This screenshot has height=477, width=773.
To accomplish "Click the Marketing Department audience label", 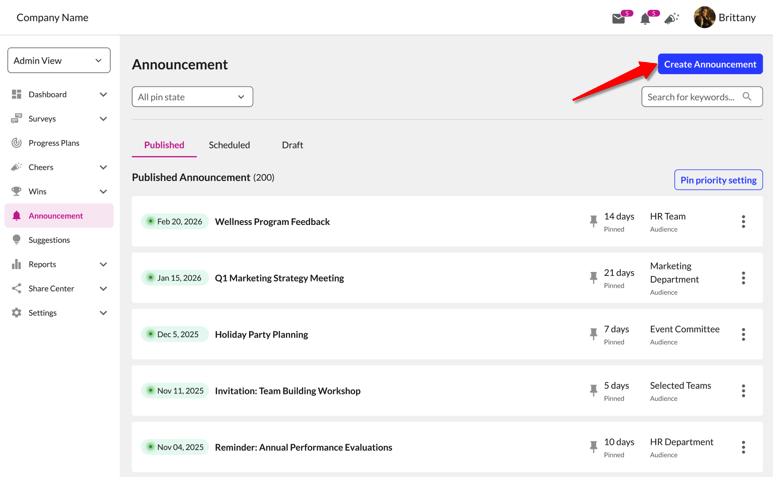I will coord(674,273).
